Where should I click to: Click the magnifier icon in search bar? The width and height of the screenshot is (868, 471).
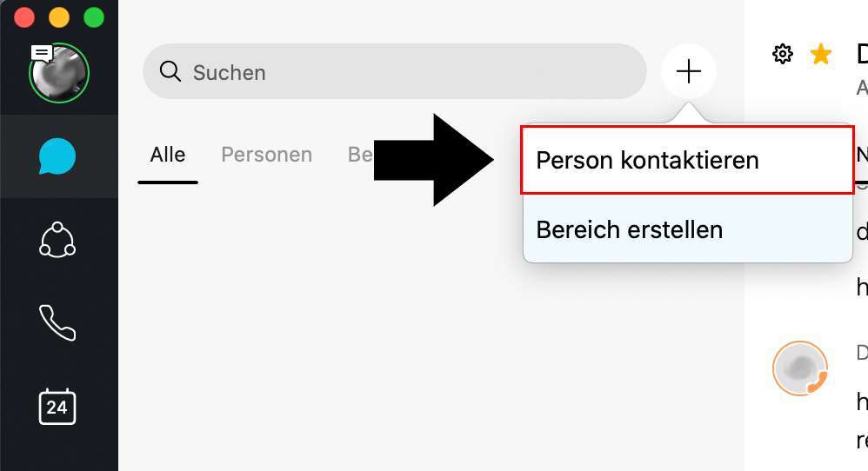(170, 71)
